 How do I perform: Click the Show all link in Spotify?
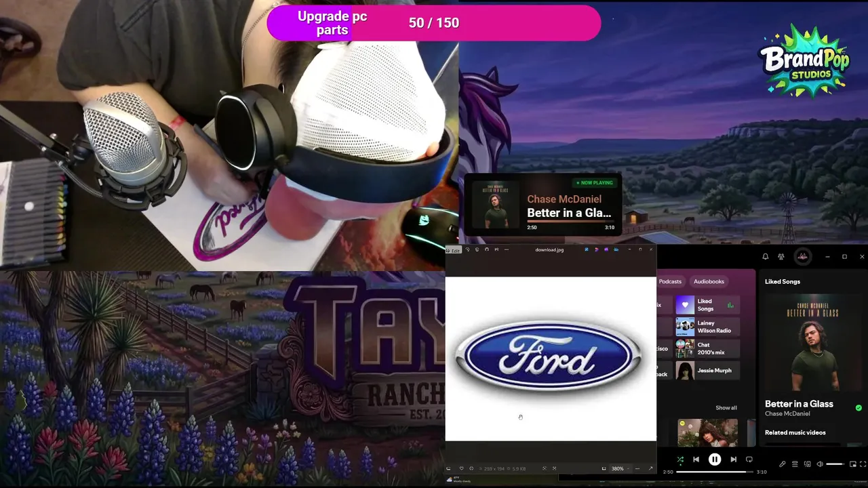(726, 407)
